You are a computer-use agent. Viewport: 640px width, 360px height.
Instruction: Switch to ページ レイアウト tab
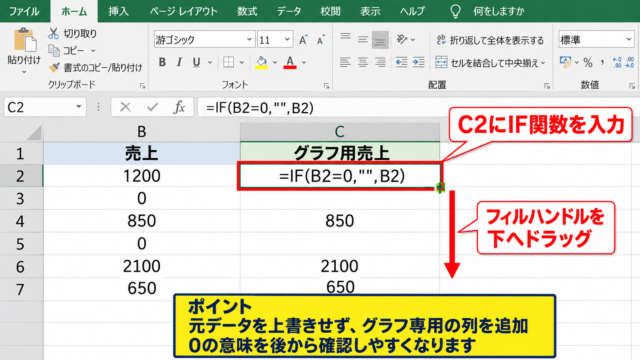pyautogui.click(x=183, y=11)
